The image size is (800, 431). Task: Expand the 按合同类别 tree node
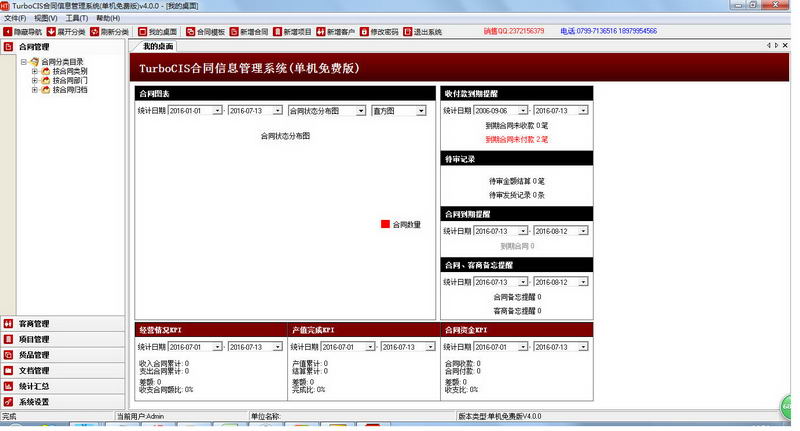(x=34, y=71)
